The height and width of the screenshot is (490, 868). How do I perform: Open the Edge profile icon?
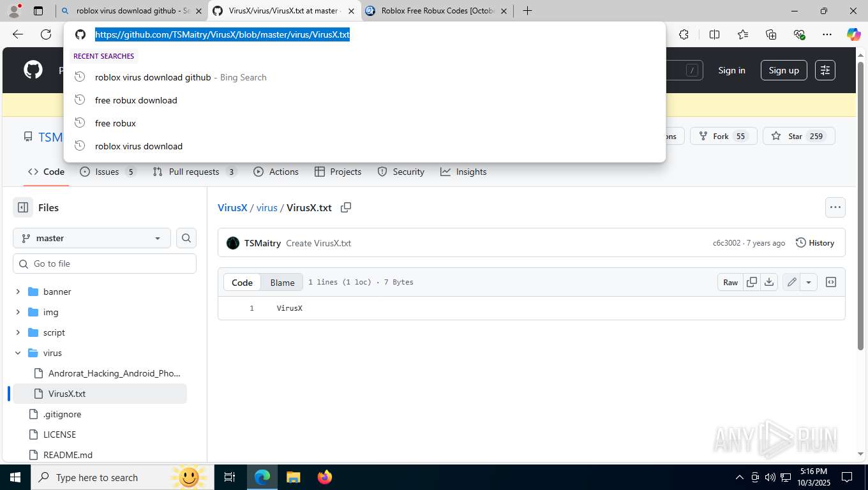coord(14,11)
